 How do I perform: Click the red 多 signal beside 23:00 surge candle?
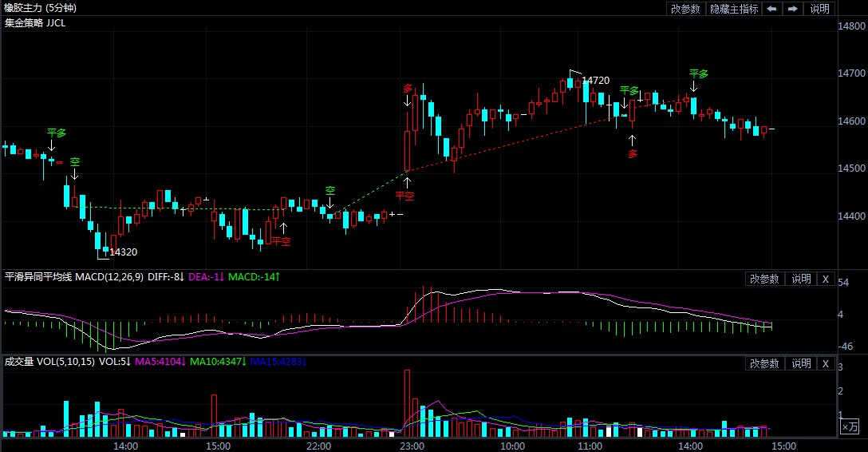(408, 89)
